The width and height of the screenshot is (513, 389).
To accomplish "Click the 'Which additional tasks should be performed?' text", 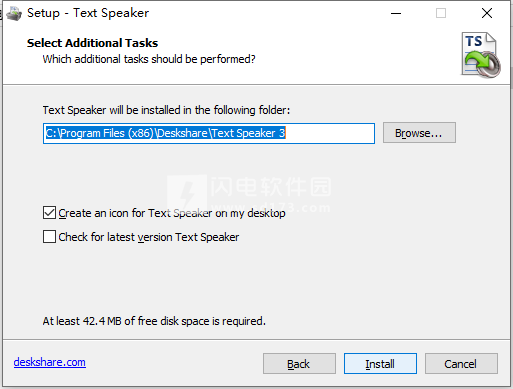I will click(149, 59).
